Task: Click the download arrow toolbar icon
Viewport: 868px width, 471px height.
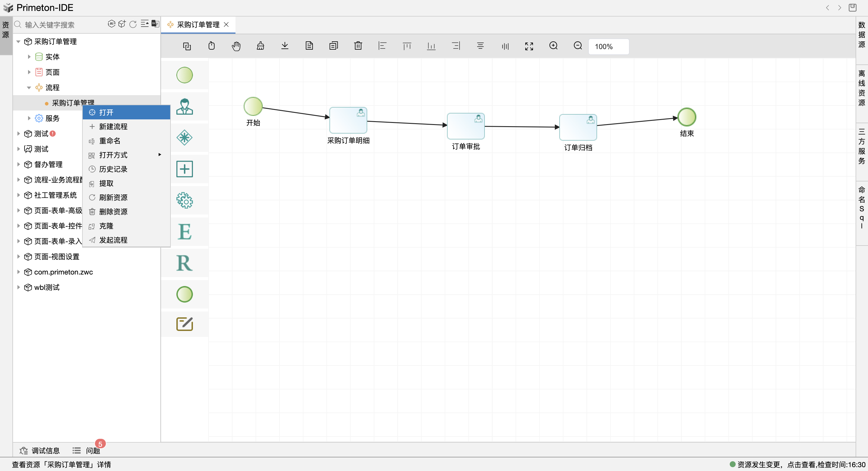Action: coord(285,46)
